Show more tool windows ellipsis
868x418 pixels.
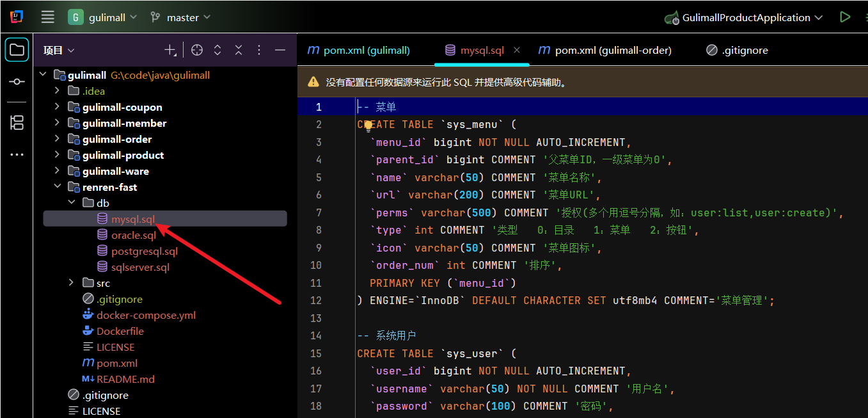click(x=17, y=155)
